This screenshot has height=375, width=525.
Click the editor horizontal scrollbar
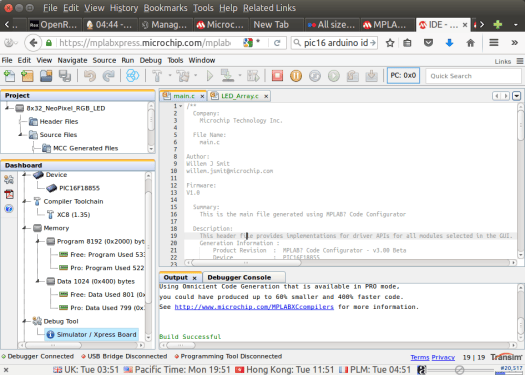coord(246,263)
